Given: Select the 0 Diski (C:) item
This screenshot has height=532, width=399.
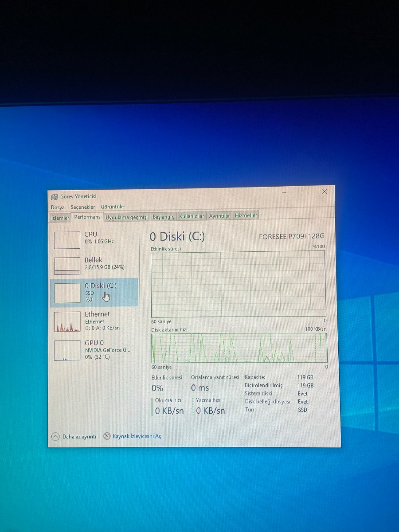Looking at the screenshot, I should [94, 292].
